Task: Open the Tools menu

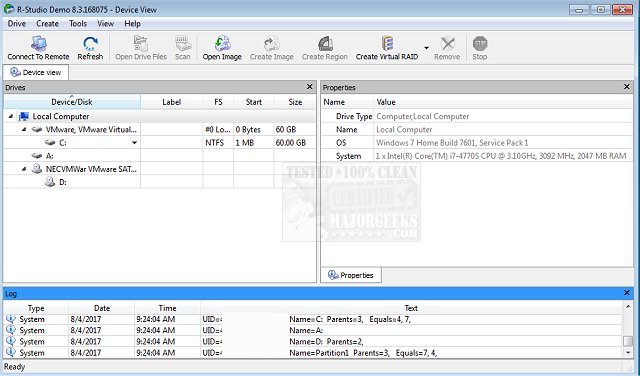Action: pos(78,24)
